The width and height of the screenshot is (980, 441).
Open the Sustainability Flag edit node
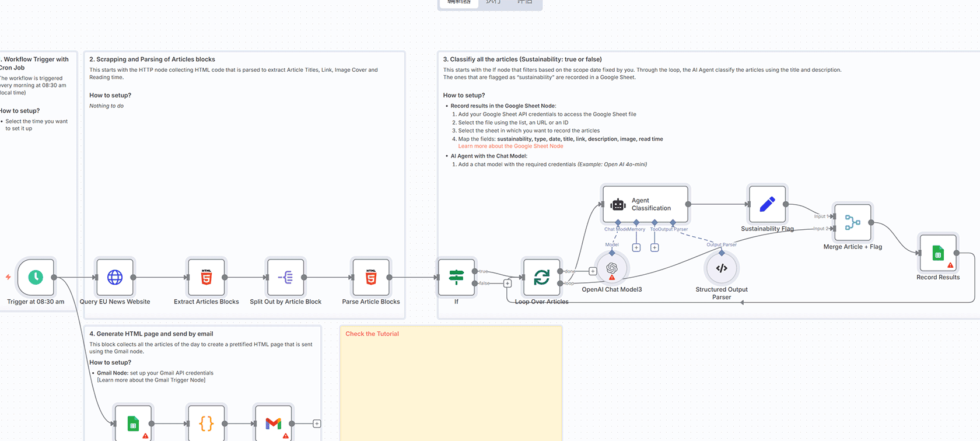tap(767, 204)
